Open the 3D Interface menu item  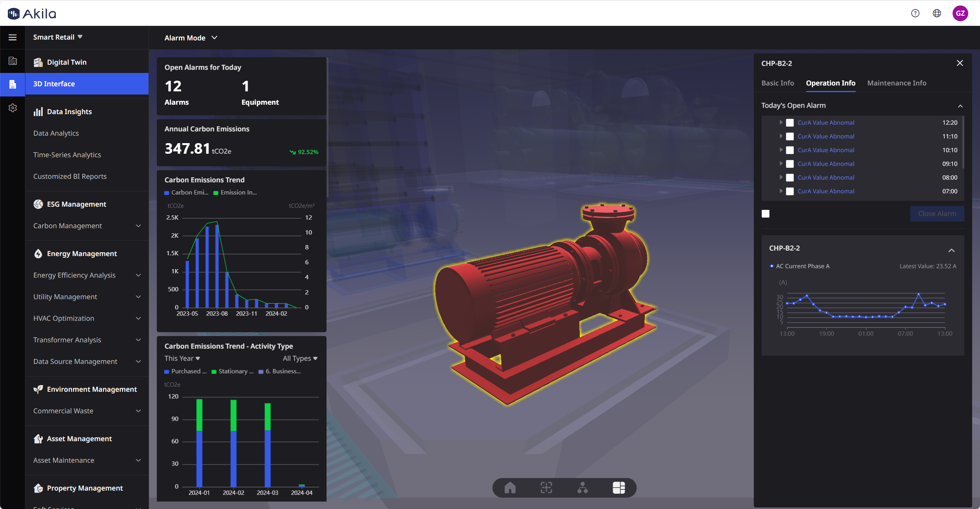coord(87,84)
